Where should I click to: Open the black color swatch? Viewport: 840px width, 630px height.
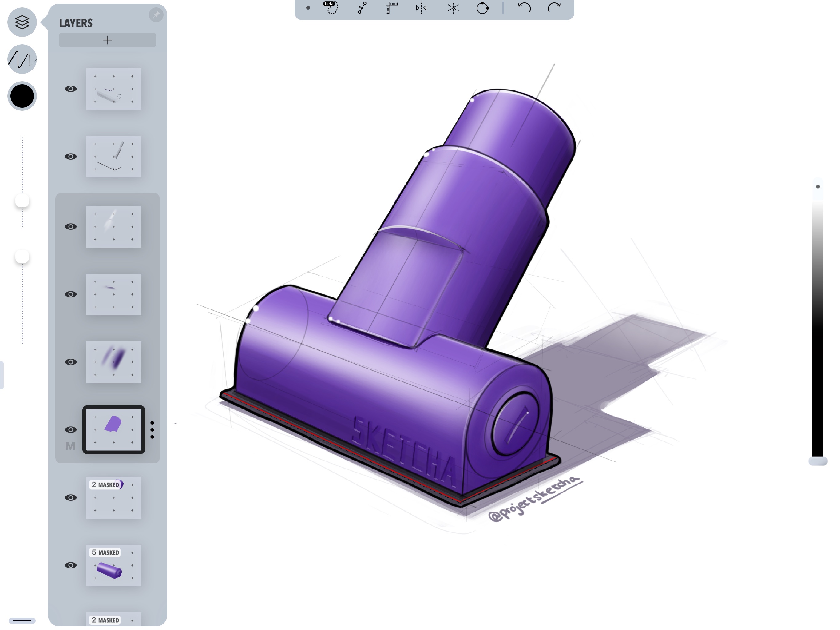22,96
